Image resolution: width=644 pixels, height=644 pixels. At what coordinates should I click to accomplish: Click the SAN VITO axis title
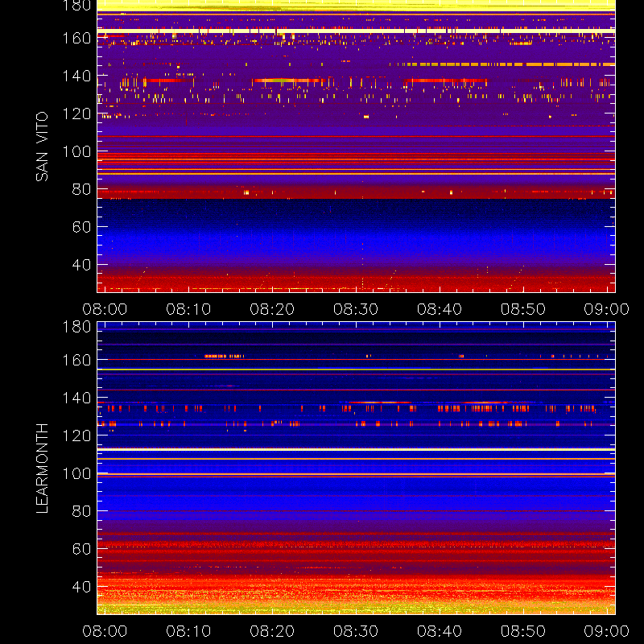[42, 147]
